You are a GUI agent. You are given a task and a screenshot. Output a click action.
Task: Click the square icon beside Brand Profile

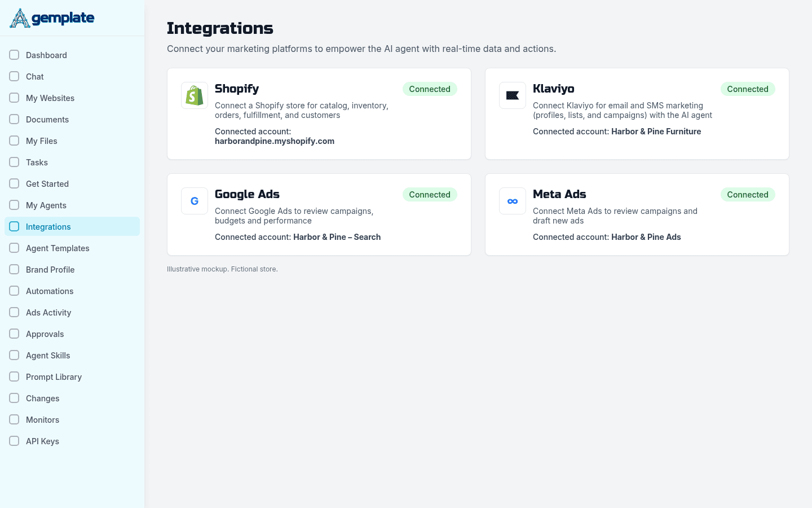coord(14,269)
